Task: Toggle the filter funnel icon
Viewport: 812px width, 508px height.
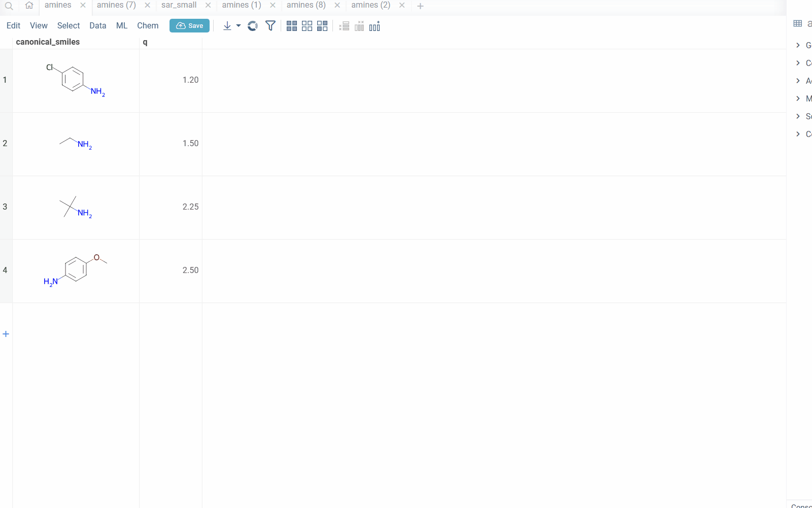Action: point(270,26)
